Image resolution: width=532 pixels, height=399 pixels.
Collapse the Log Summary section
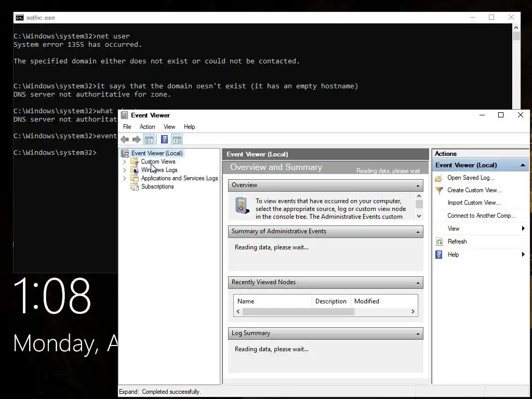(418, 334)
